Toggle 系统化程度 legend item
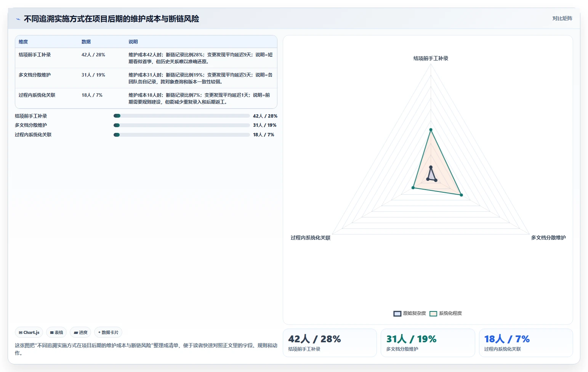The height and width of the screenshot is (372, 588). pos(445,313)
